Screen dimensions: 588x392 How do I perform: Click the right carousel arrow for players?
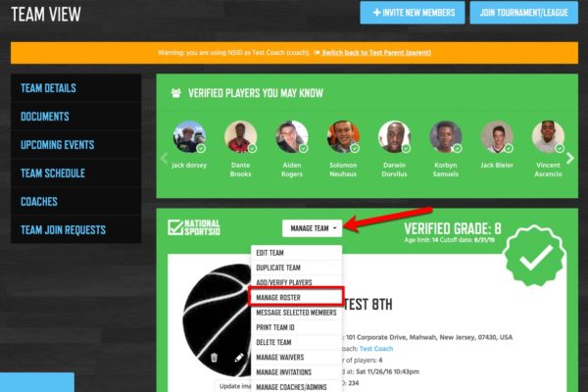(x=570, y=159)
